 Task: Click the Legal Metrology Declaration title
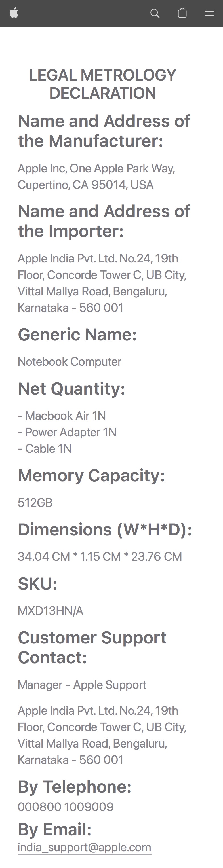102,84
